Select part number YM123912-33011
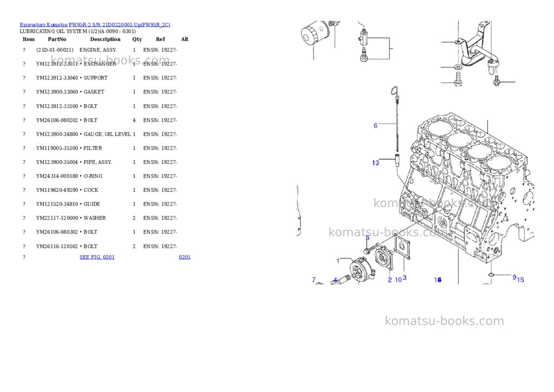This screenshot has width=554, height=392. pyautogui.click(x=57, y=64)
